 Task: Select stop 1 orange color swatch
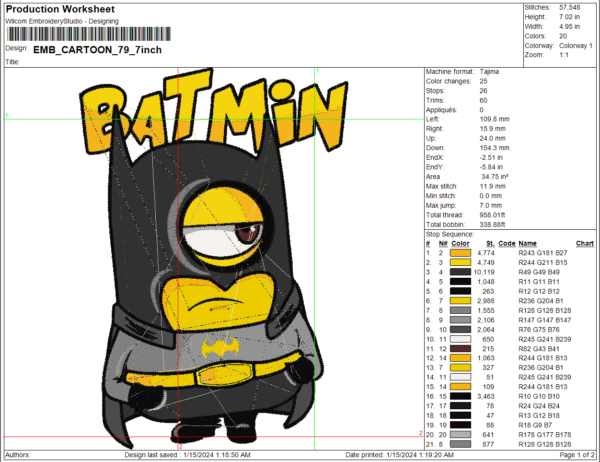459,254
